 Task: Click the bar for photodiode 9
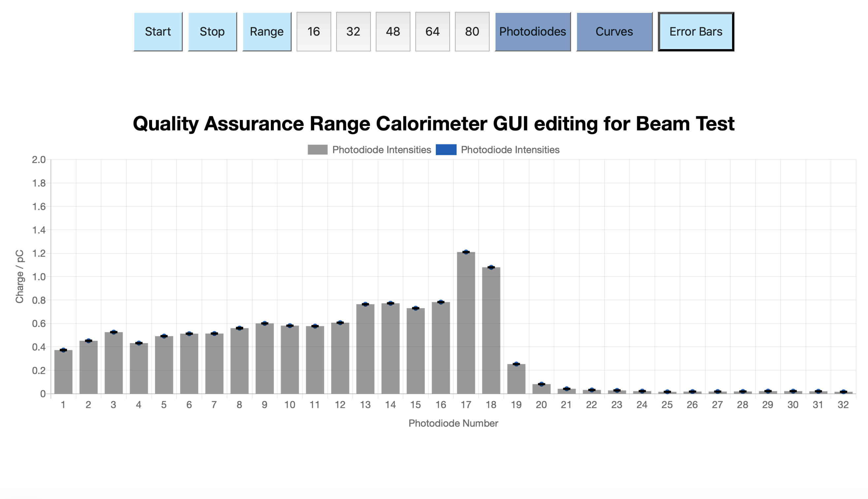(264, 359)
